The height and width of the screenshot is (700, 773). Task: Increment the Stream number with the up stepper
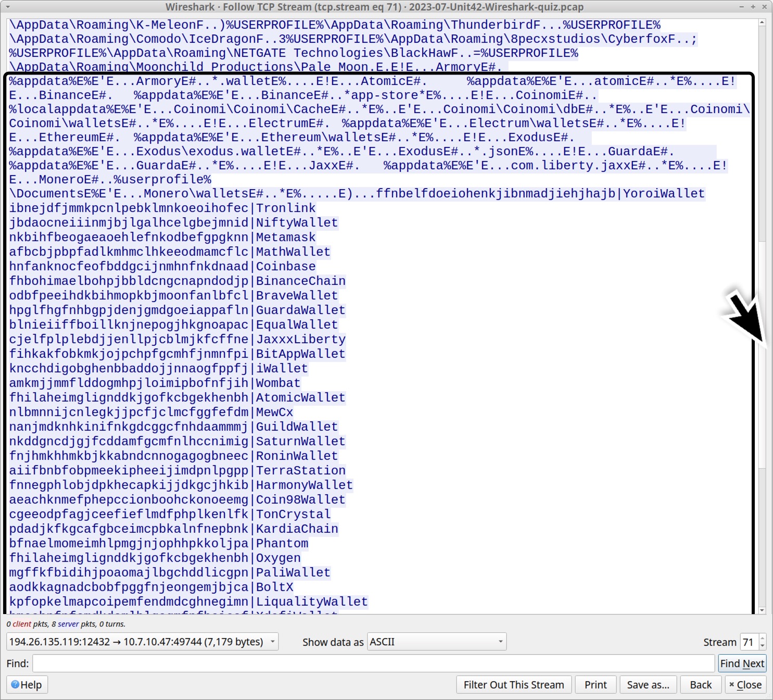(761, 638)
